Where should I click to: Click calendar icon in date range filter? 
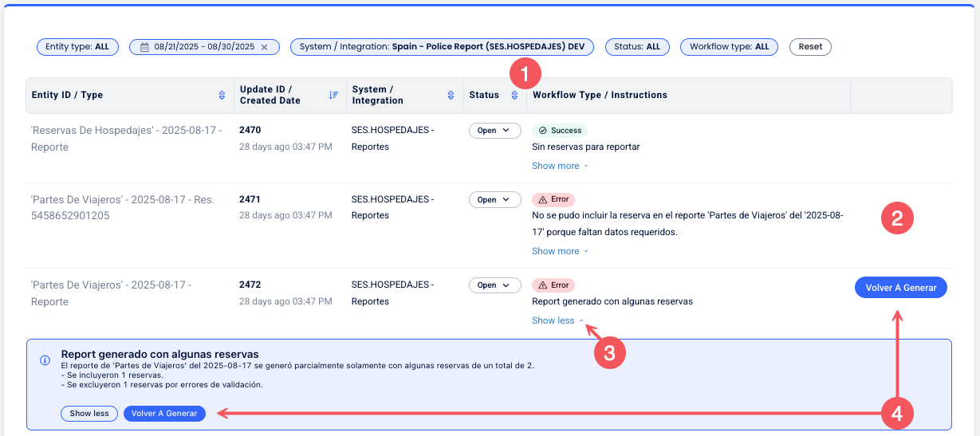[144, 47]
